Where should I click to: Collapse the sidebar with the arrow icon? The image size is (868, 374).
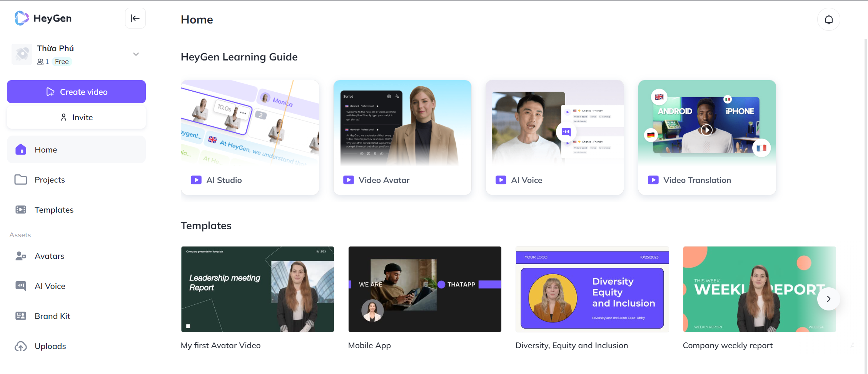point(135,18)
